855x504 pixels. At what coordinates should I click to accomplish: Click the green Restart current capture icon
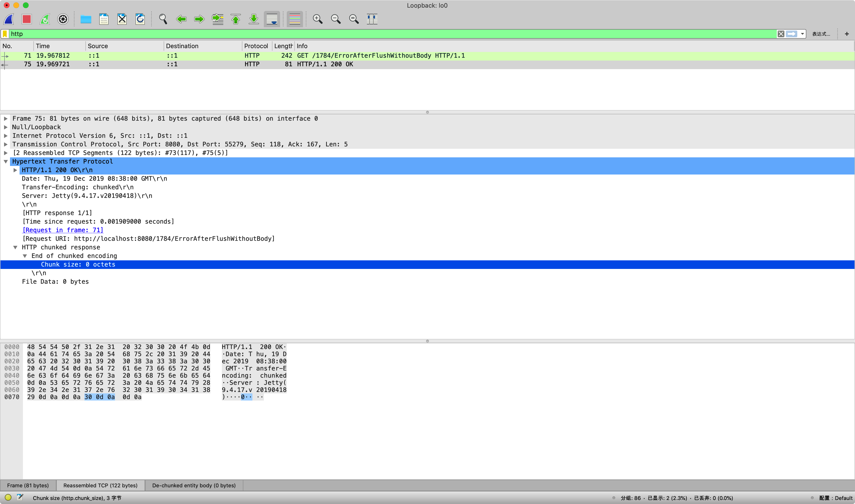45,19
